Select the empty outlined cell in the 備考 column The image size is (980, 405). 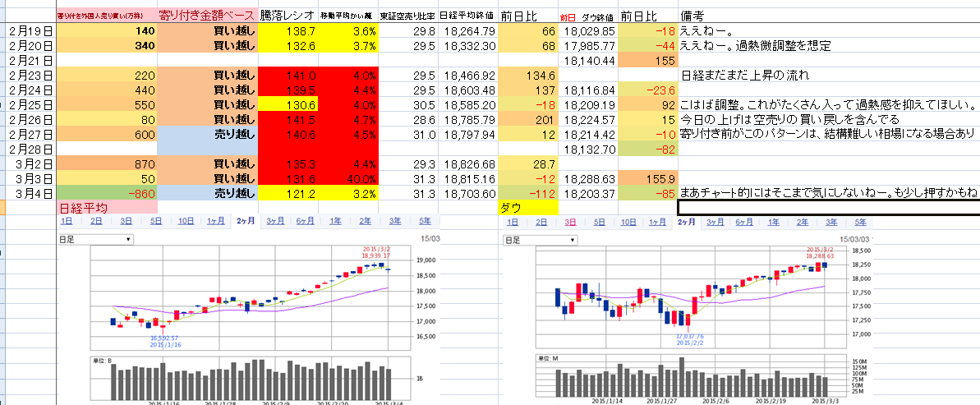828,208
